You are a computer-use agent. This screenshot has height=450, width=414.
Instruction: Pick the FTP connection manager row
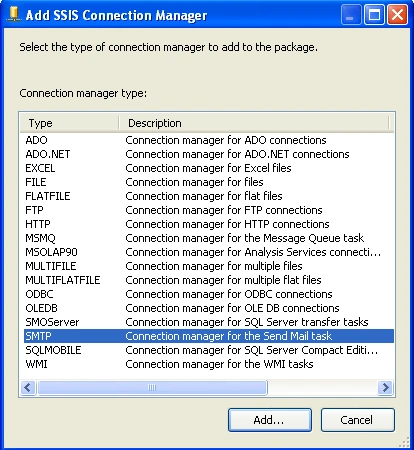click(209, 210)
